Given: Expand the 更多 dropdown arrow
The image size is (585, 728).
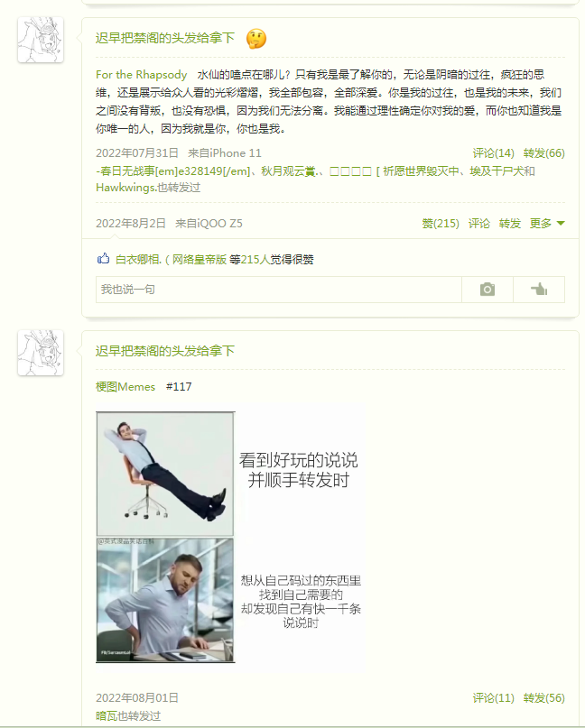Looking at the screenshot, I should (561, 224).
